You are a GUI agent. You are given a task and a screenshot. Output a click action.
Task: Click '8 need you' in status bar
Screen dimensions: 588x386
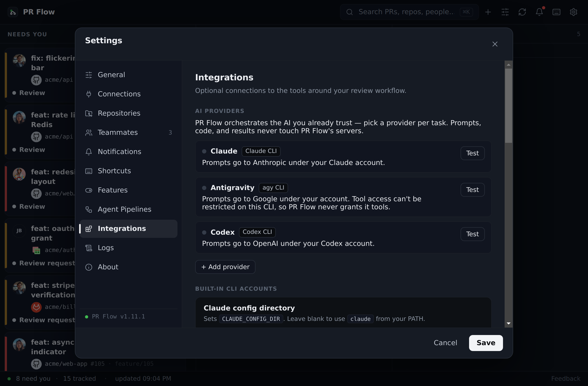click(x=33, y=379)
